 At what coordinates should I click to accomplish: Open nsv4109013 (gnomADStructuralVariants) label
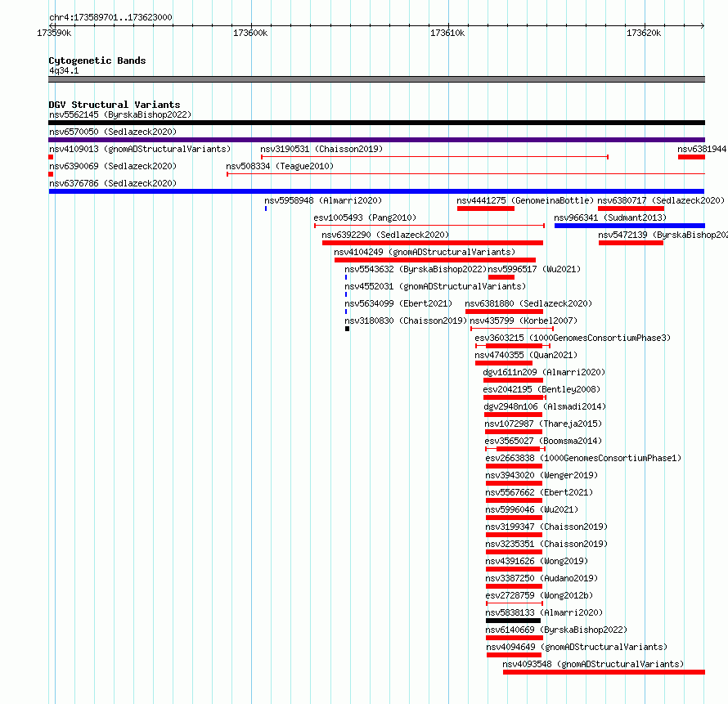coord(140,149)
